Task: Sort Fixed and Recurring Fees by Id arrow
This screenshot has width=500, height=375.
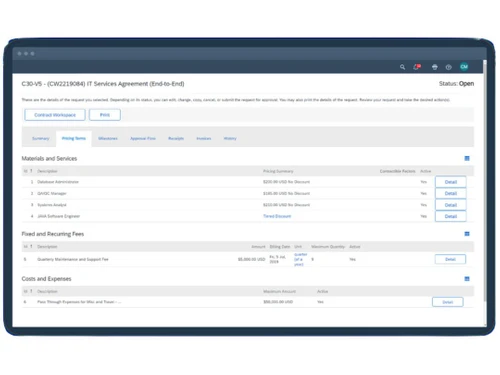Action: point(31,246)
